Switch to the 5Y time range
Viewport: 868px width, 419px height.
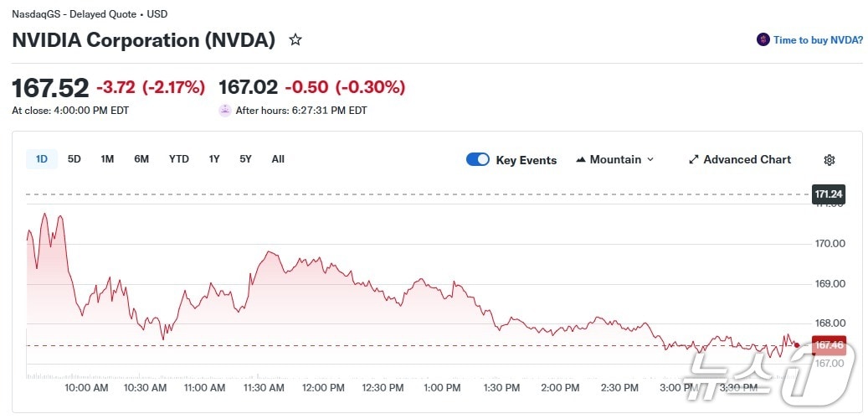tap(245, 159)
